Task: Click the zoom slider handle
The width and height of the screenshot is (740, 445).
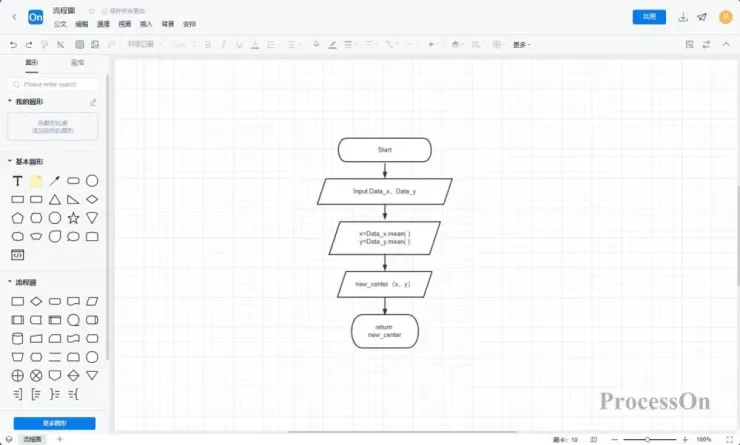Action: click(x=647, y=440)
